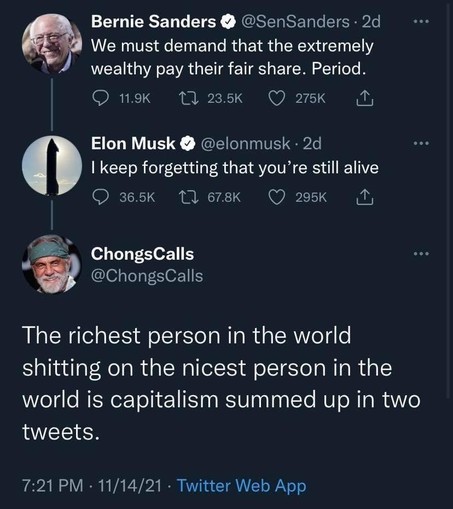
Task: Open the @elonmusk handle
Action: coord(245,144)
